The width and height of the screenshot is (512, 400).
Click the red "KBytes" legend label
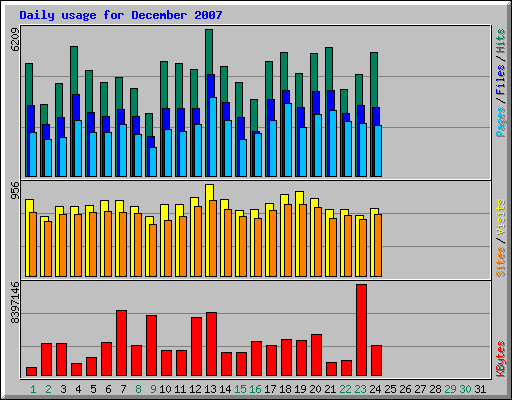click(500, 359)
